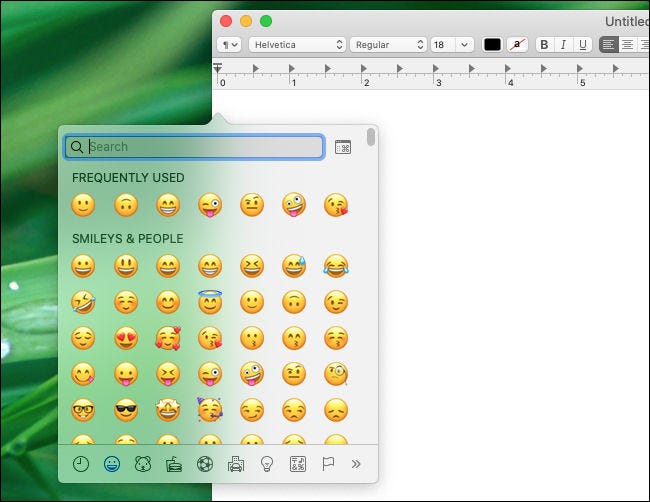
Task: Click the first-line indent marker on ruler
Action: pos(218,65)
